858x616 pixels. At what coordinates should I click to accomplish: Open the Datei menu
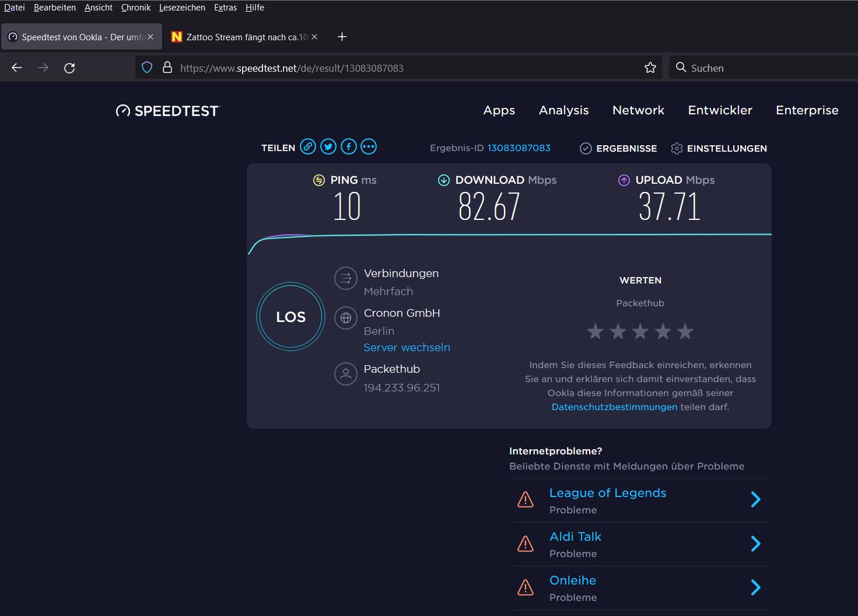coord(15,8)
